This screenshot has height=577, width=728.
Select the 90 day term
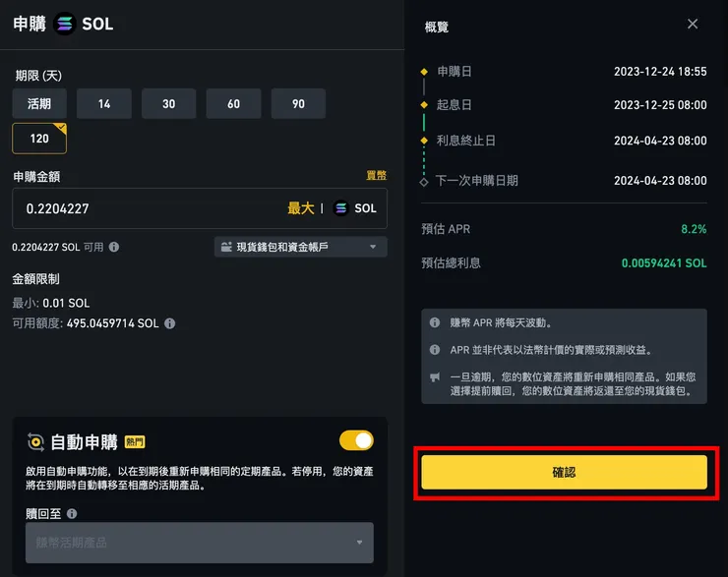[298, 104]
